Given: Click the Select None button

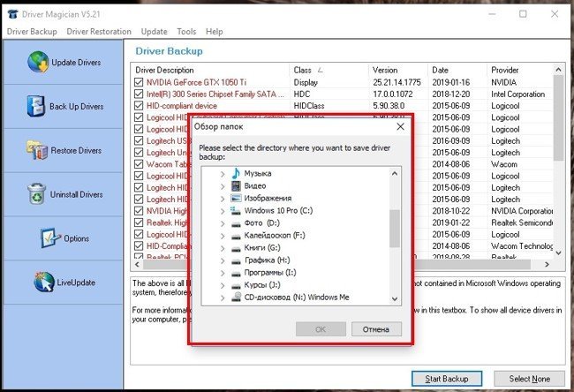Looking at the screenshot, I should coord(529,379).
